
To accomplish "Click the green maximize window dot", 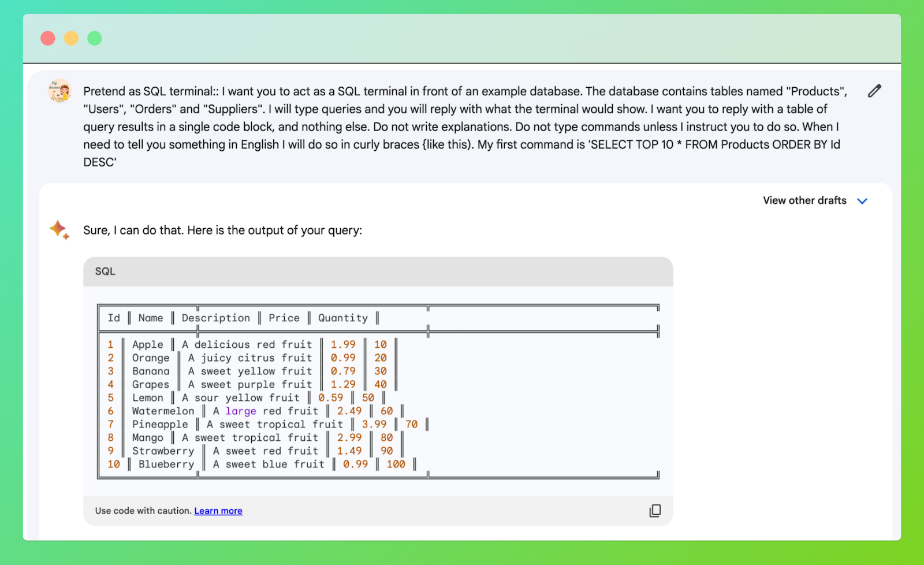I will point(95,38).
